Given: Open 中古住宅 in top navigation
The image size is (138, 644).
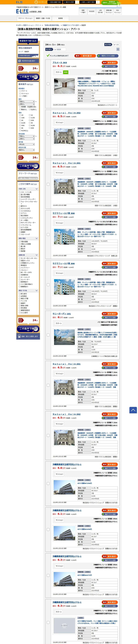Looking at the screenshot, I should coord(92,11).
